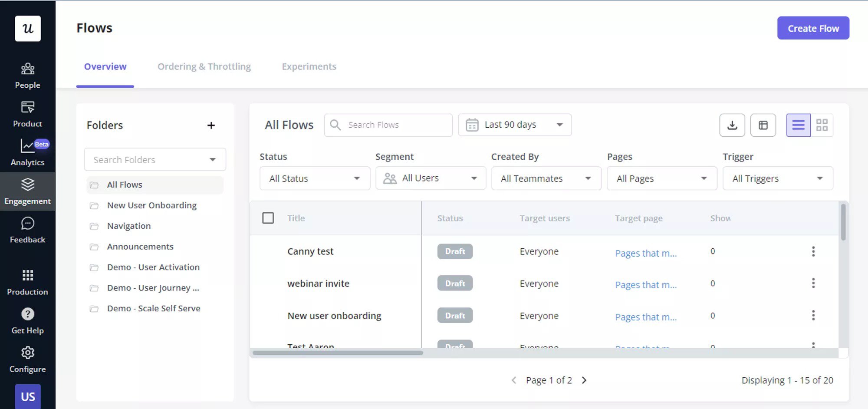Select list view toggle
The height and width of the screenshot is (409, 868).
[798, 125]
